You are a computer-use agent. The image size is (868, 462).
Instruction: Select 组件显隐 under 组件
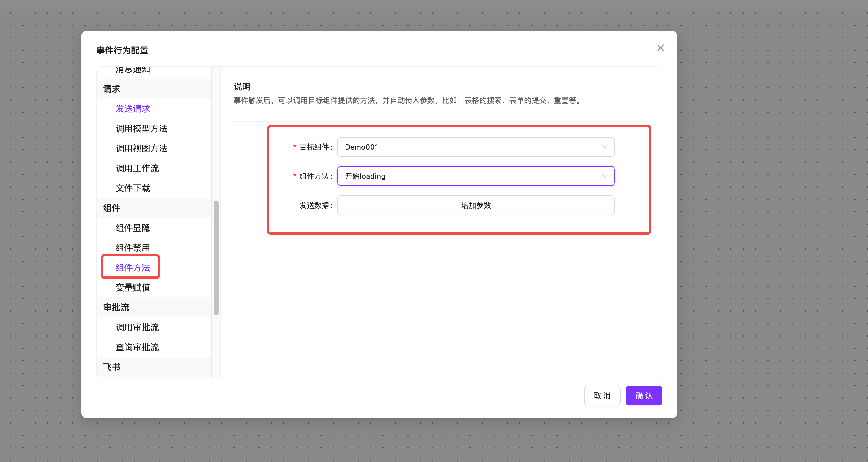pos(133,228)
